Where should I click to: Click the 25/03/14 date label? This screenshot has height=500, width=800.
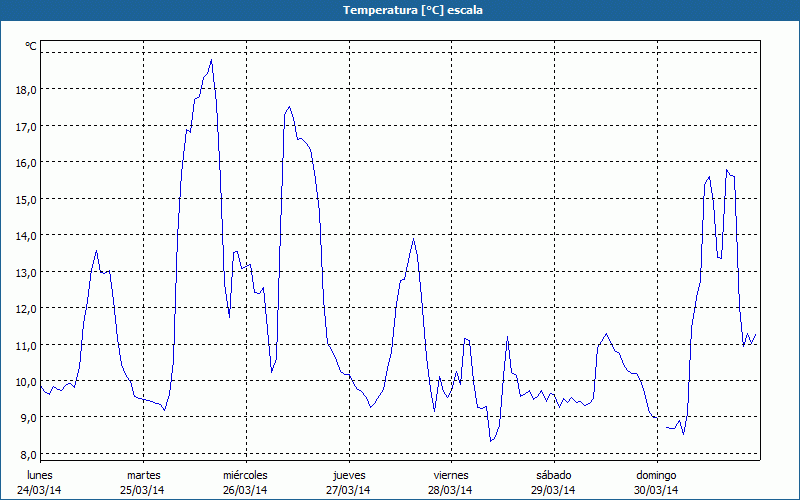pos(143,490)
